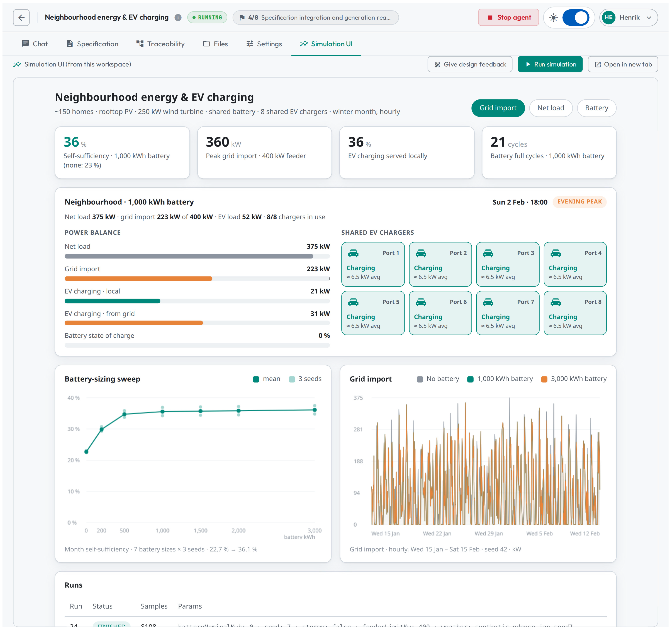Select the Simulation UI tab
Screen dimensions: 672x630
tap(326, 44)
